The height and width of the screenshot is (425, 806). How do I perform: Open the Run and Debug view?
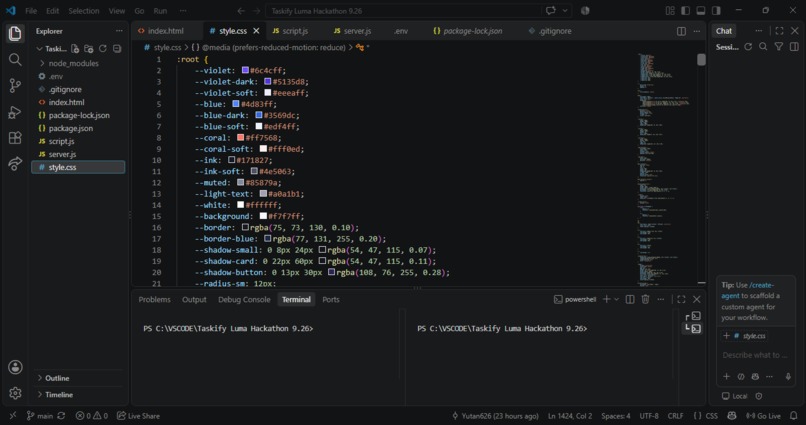(15, 112)
